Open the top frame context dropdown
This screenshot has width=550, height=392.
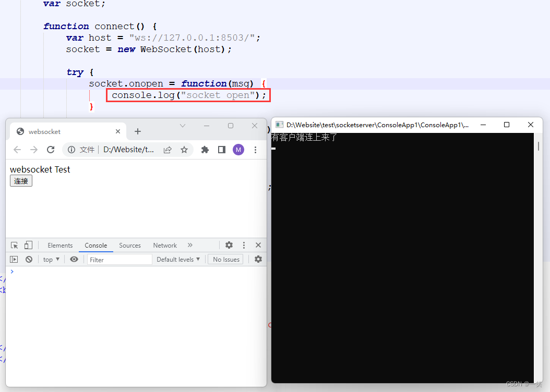51,259
